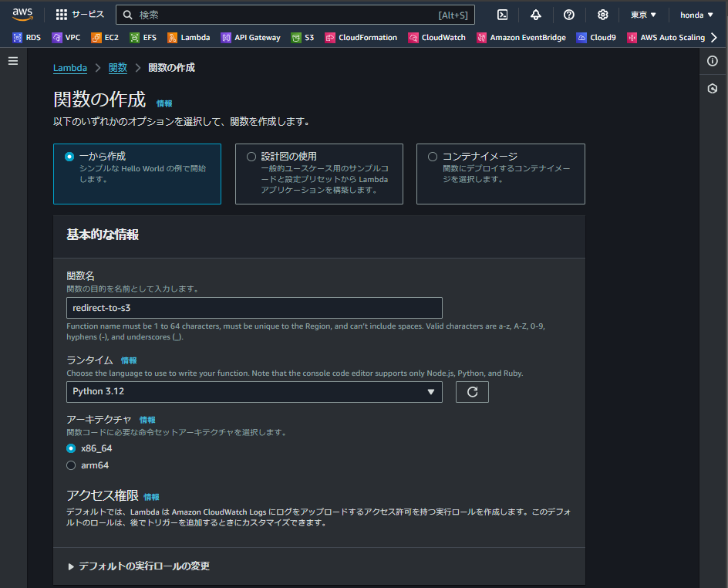728x588 pixels.
Task: Select the 設計図の使用 option
Action: (x=251, y=156)
